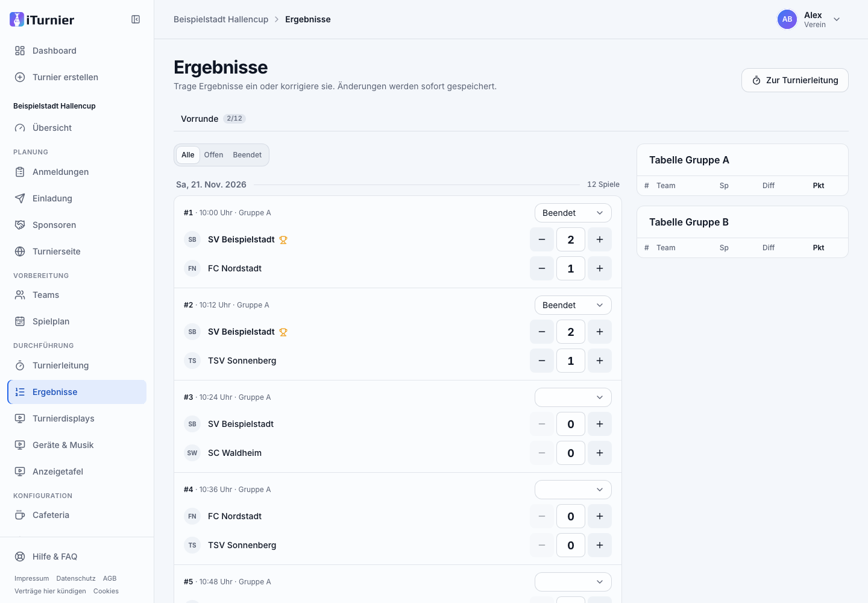Screen dimensions: 868x603
Task: Open Anzeigetafel screen icon
Action: [x=20, y=472]
